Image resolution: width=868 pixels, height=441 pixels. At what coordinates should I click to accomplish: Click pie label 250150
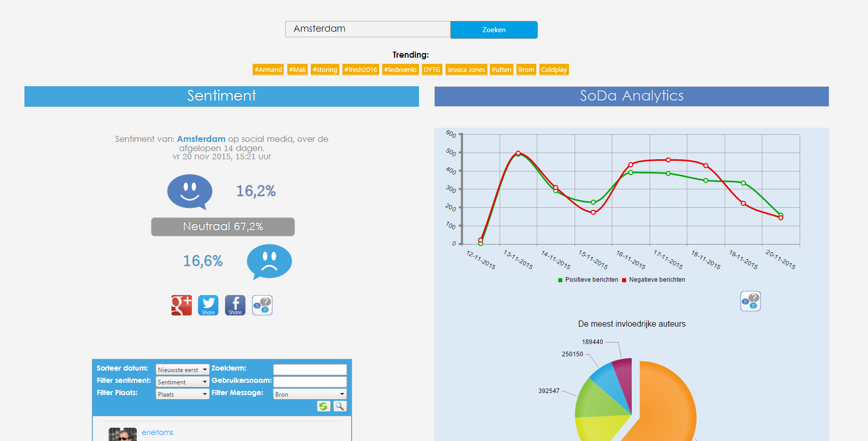573,354
